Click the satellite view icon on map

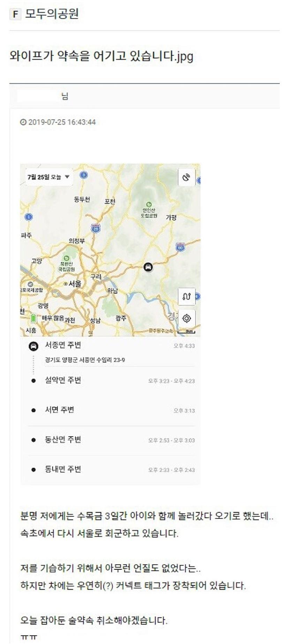[x=186, y=177]
